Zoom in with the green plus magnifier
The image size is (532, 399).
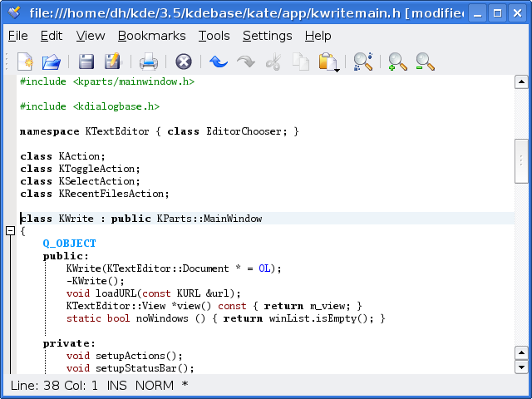[398, 62]
